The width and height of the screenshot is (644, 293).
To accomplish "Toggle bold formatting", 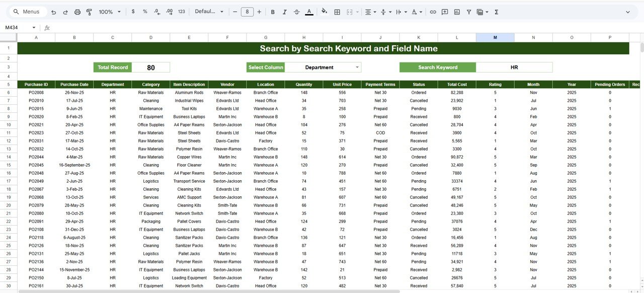I will [x=272, y=12].
